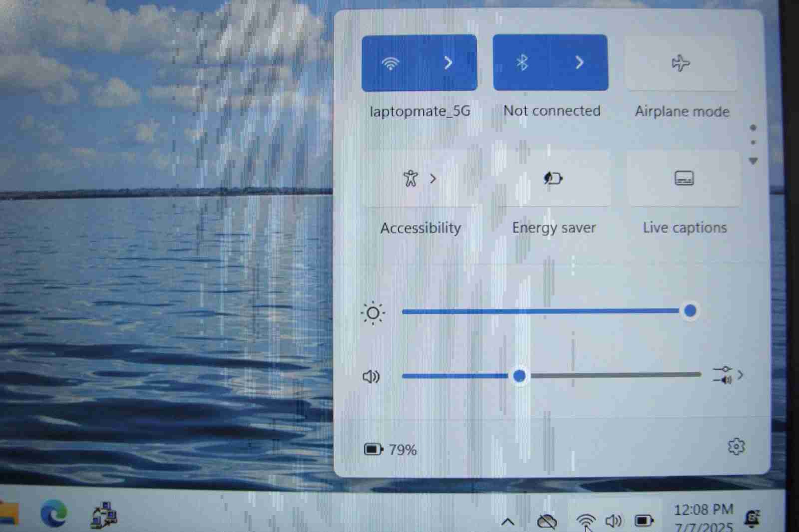Viewport: 799px width, 532px height.
Task: Show hidden icons in the system tray
Action: (507, 522)
